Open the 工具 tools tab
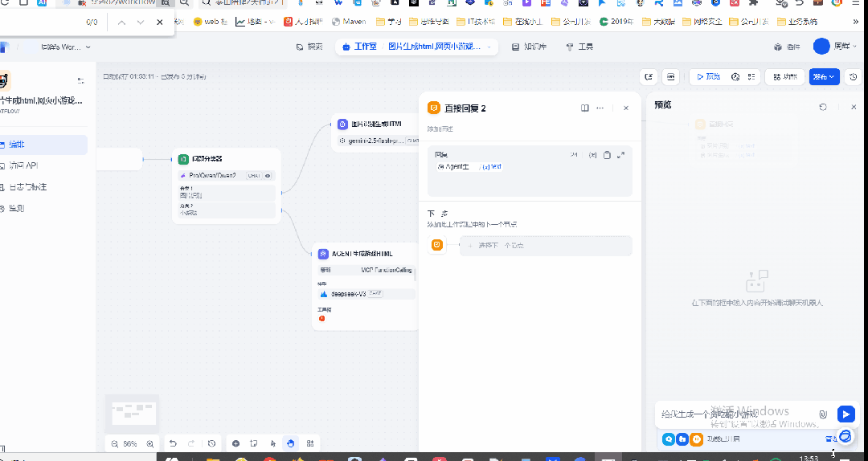 pyautogui.click(x=579, y=47)
